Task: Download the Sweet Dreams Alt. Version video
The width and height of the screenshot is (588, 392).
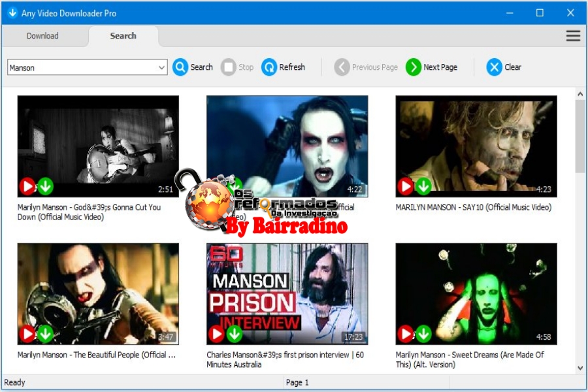Action: pyautogui.click(x=423, y=333)
